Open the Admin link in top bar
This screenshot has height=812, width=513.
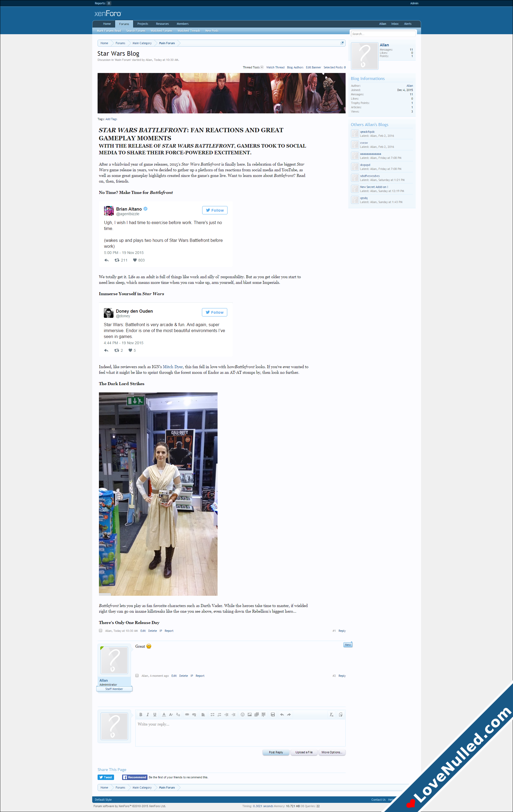[414, 4]
